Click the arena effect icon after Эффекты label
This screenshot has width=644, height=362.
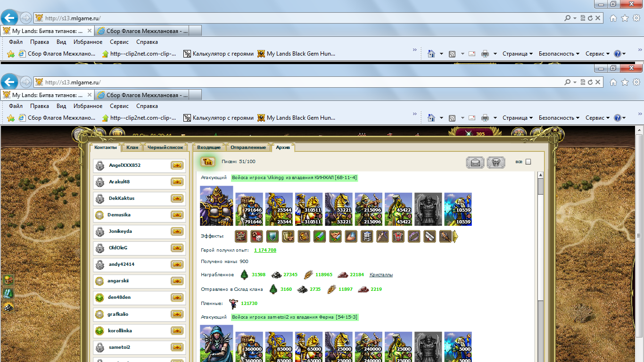pyautogui.click(x=241, y=236)
